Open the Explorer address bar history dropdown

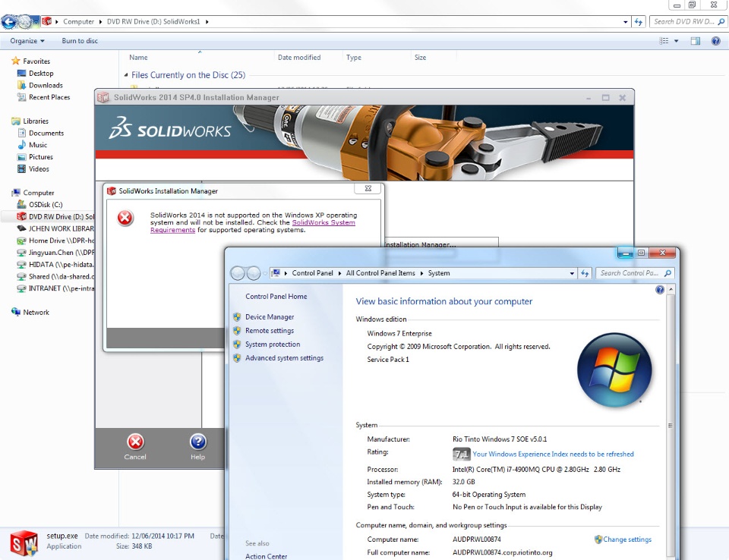coord(625,22)
